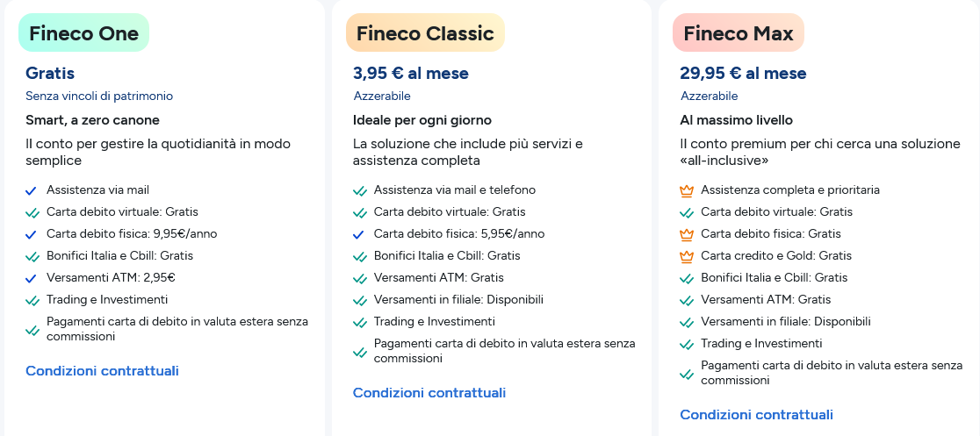Click checkmark icon beside Assistenza via mail e telefono
Viewport: 980px width, 436px height.
click(x=359, y=190)
